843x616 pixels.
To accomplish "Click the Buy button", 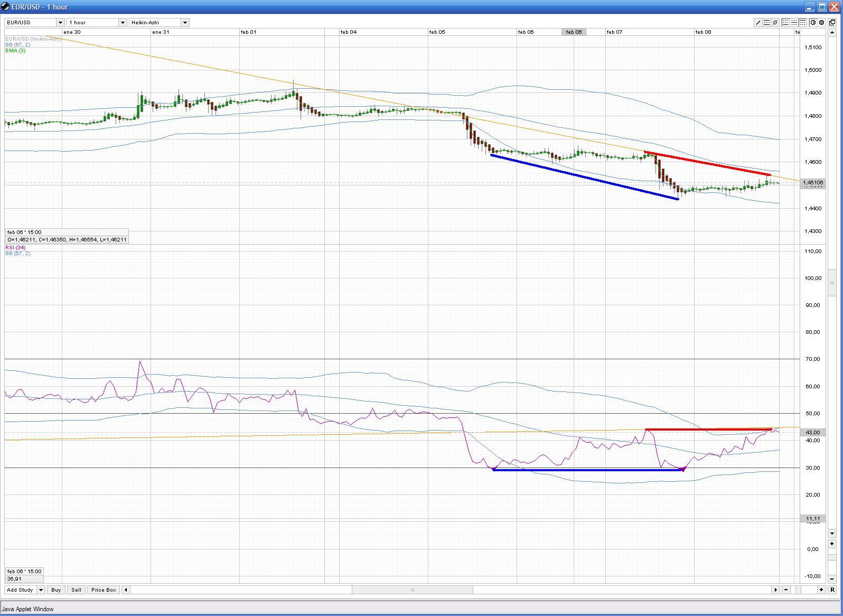I will [x=56, y=590].
